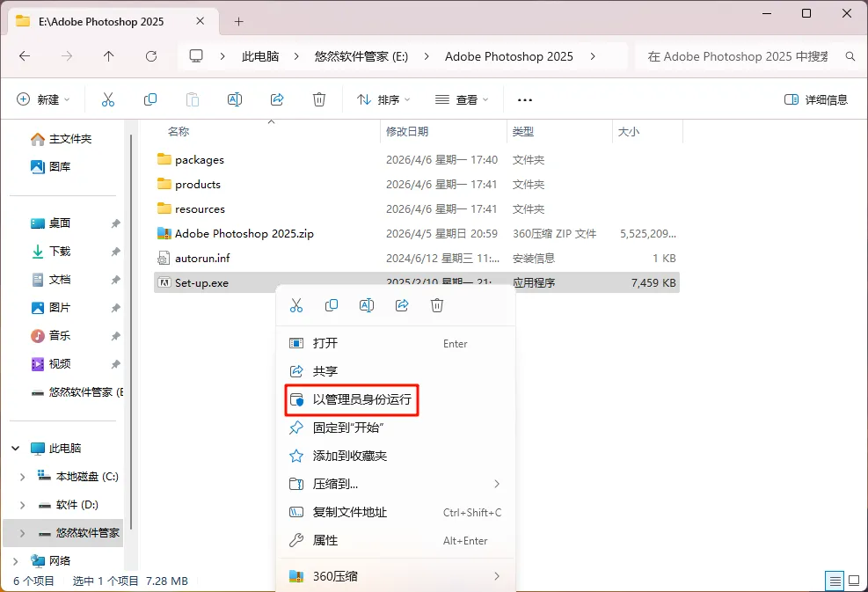This screenshot has width=868, height=592.
Task: Choose 属性 in the context menu
Action: click(x=396, y=540)
